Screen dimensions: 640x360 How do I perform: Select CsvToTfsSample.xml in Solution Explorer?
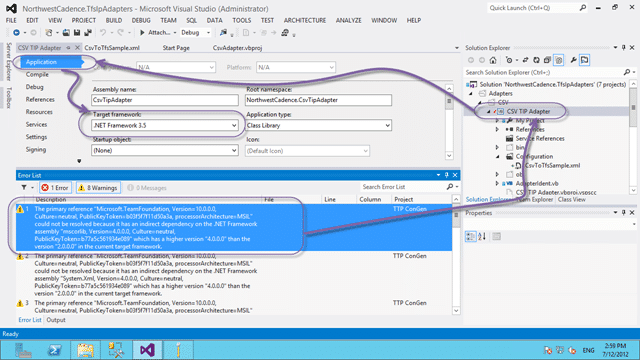click(552, 165)
